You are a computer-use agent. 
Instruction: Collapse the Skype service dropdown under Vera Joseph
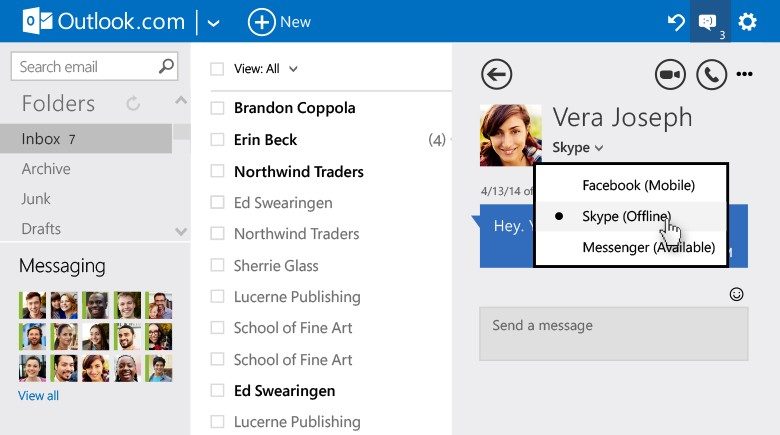tap(578, 148)
